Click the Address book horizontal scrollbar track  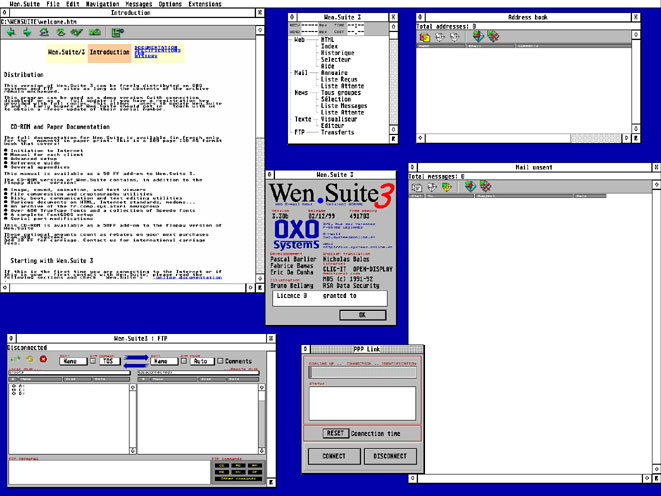(x=525, y=138)
